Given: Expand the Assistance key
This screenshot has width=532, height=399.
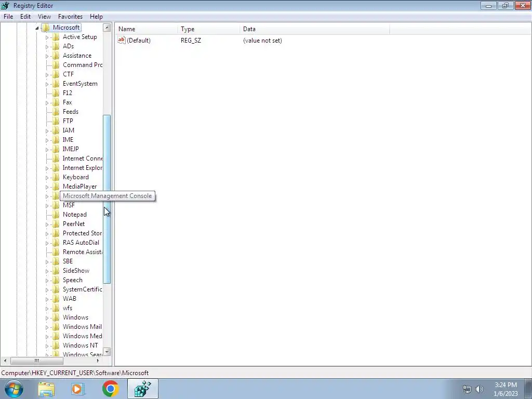Looking at the screenshot, I should click(x=47, y=56).
